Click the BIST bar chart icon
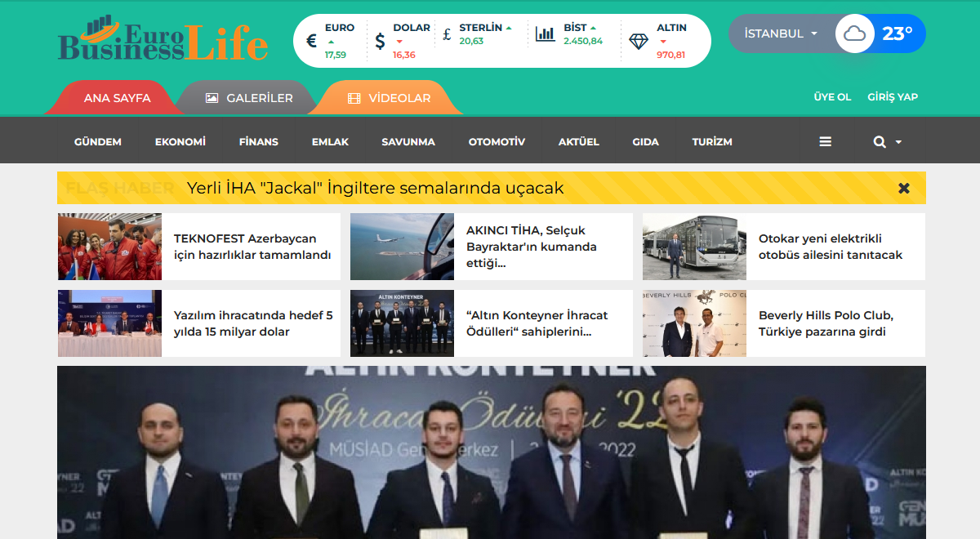Screen dimensions: 980x539 (x=545, y=34)
